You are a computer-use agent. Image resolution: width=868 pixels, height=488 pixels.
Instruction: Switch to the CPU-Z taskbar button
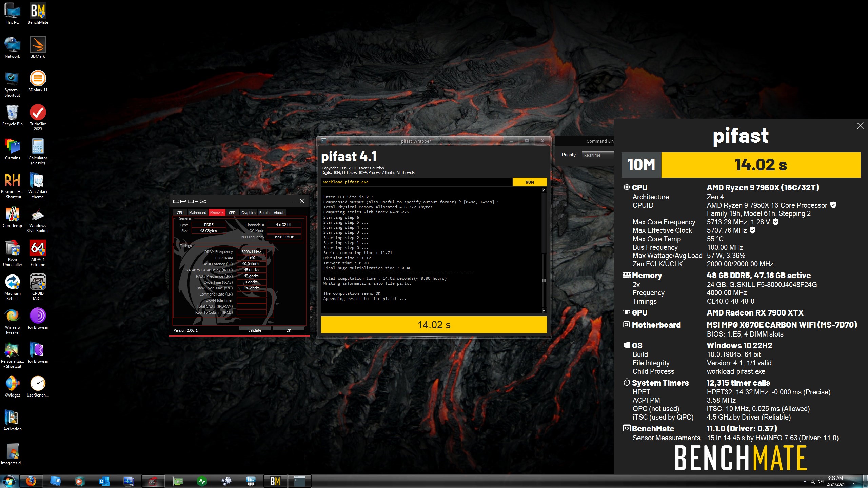coord(153,481)
